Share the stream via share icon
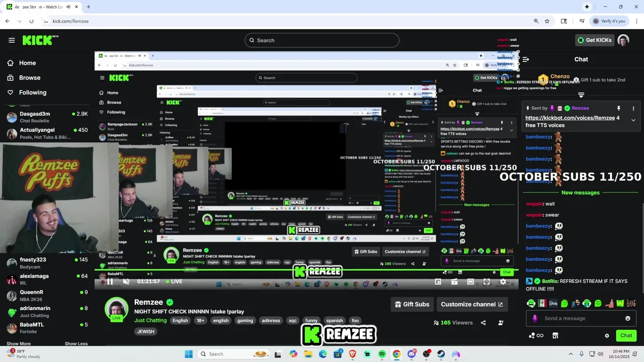Image resolution: width=644 pixels, height=362 pixels. pos(483,323)
